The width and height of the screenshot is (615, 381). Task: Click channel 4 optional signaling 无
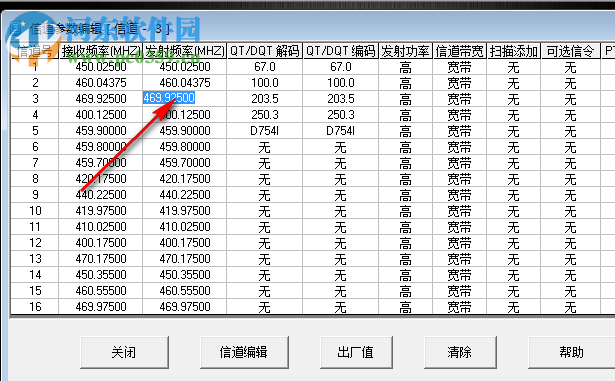(570, 115)
